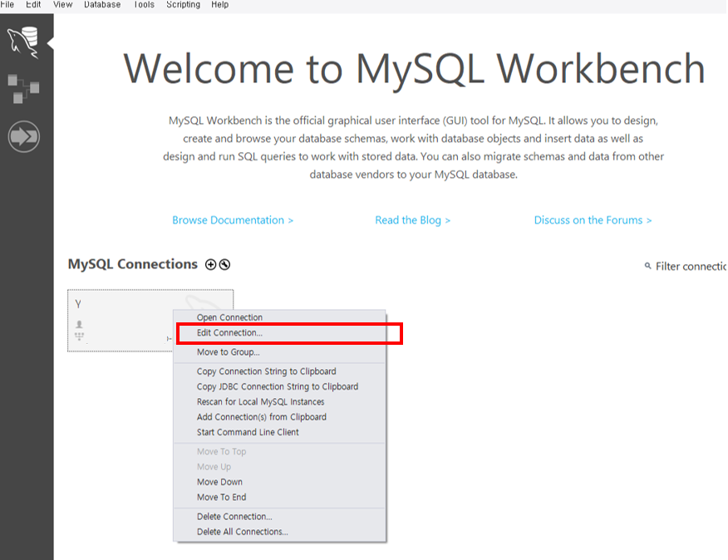Select Copy JDBC Connection String to Clipboard
This screenshot has height=560, width=728.
tap(279, 387)
